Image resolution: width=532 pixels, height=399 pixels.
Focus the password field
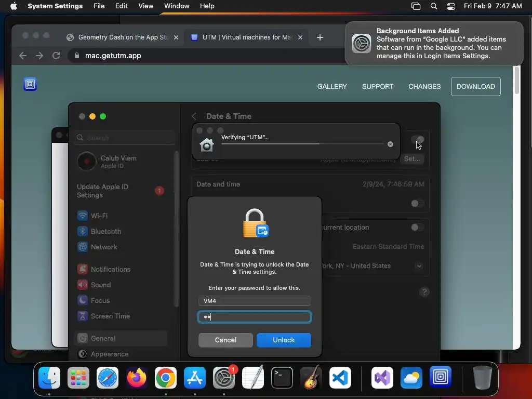(x=255, y=317)
